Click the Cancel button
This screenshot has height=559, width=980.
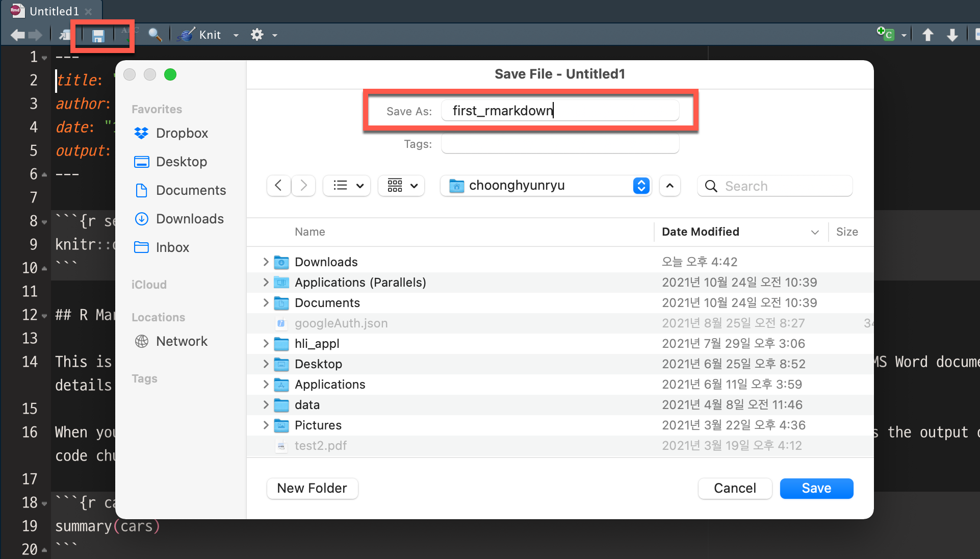[735, 488]
